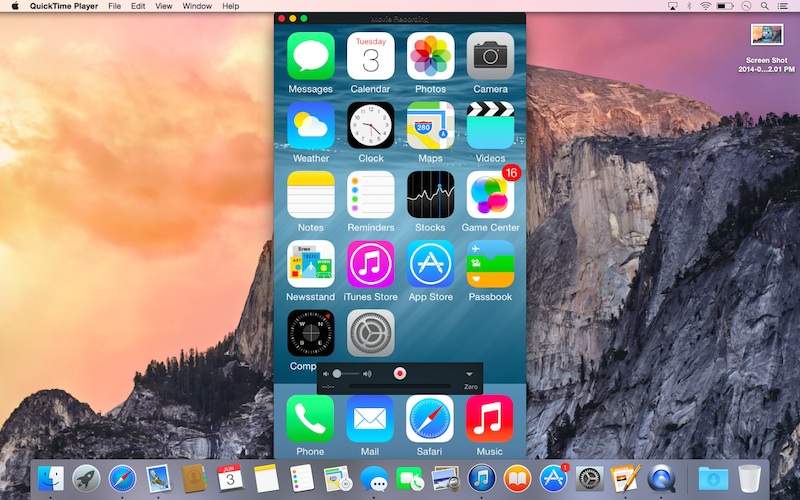Click the volume slider knob
The height and width of the screenshot is (500, 800).
[337, 373]
